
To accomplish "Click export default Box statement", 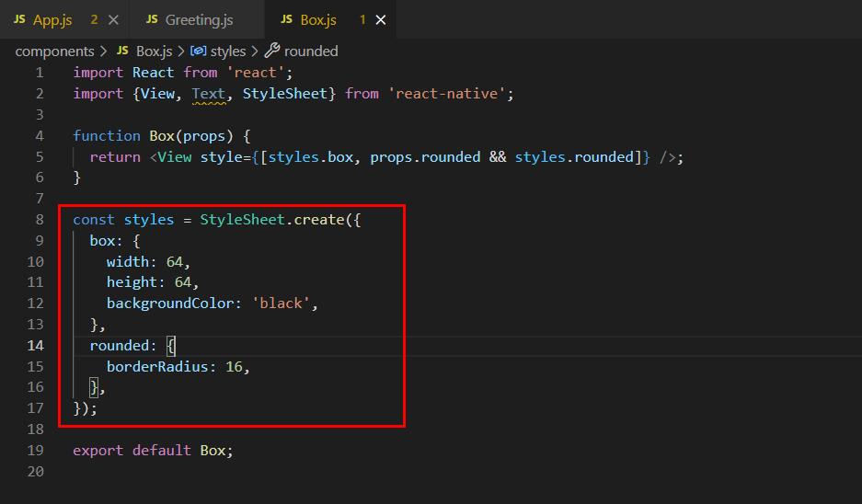I will click(x=153, y=450).
